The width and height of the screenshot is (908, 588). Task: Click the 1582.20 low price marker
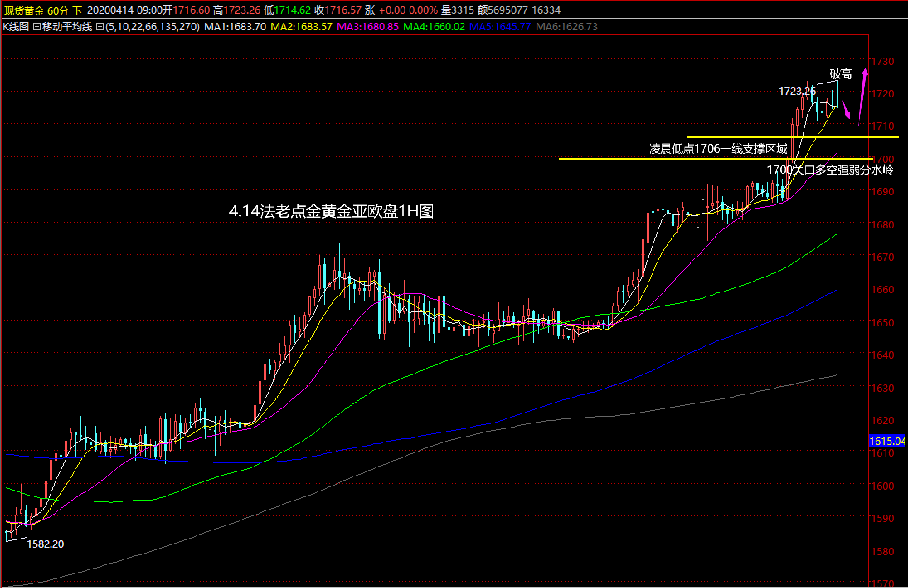pyautogui.click(x=45, y=544)
